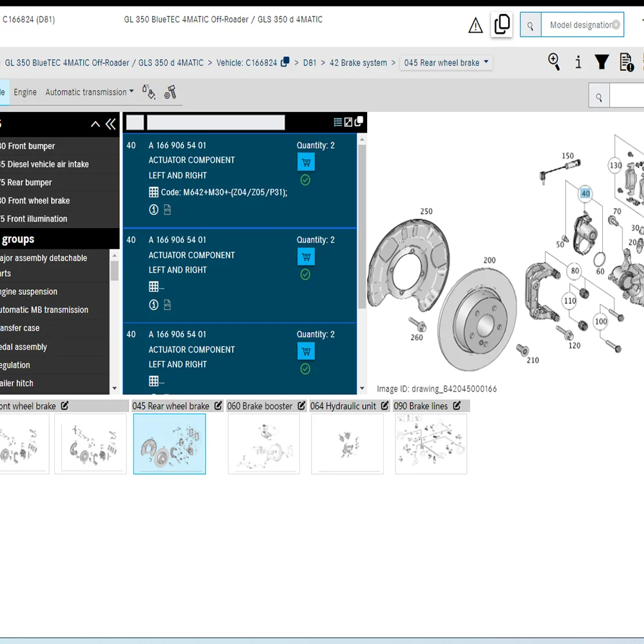The width and height of the screenshot is (644, 644).
Task: Click the zoom magnifier icon in breadcrumb bar
Action: (554, 62)
